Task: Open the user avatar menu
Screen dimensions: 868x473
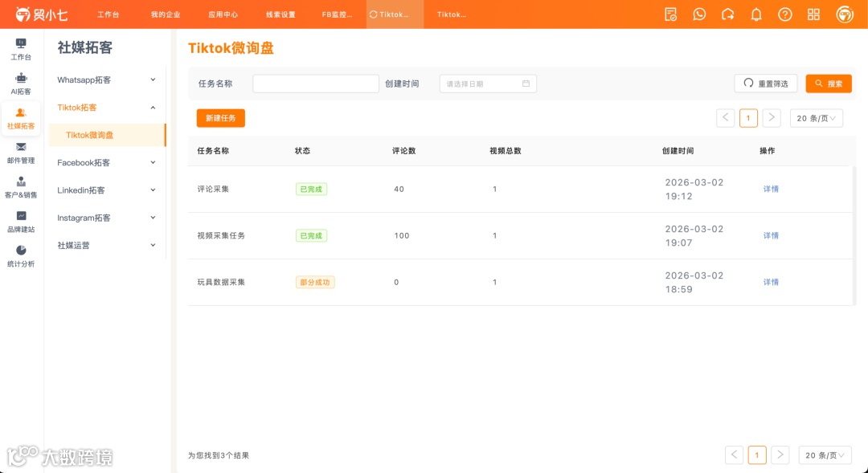Action: pos(845,14)
